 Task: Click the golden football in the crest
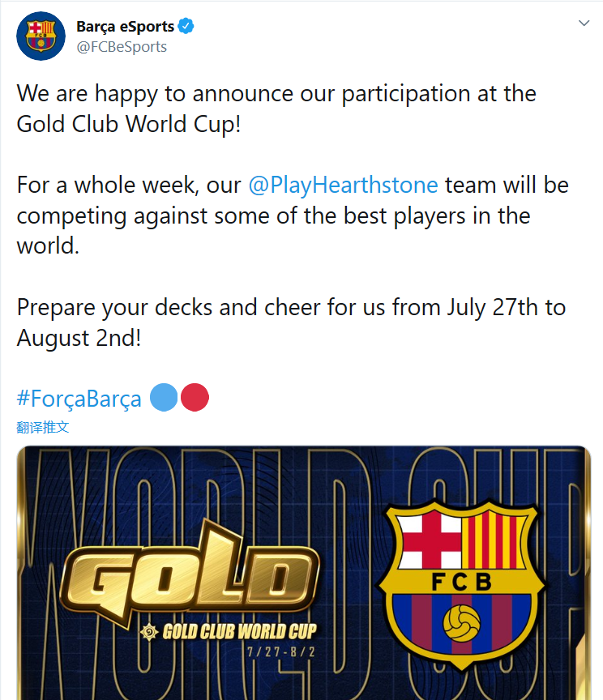tap(461, 623)
